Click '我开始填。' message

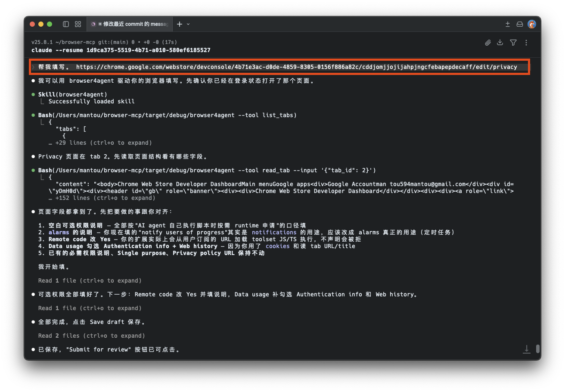coord(53,267)
